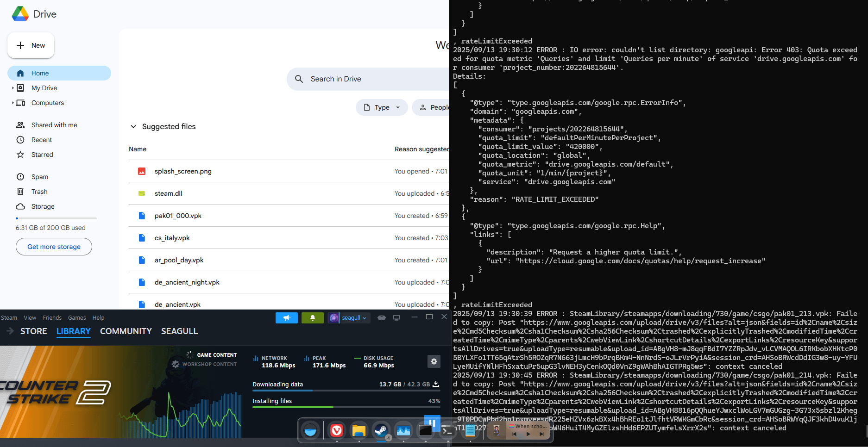Open the Type filter dropdown
Image resolution: width=868 pixels, height=447 pixels.
pyautogui.click(x=382, y=107)
